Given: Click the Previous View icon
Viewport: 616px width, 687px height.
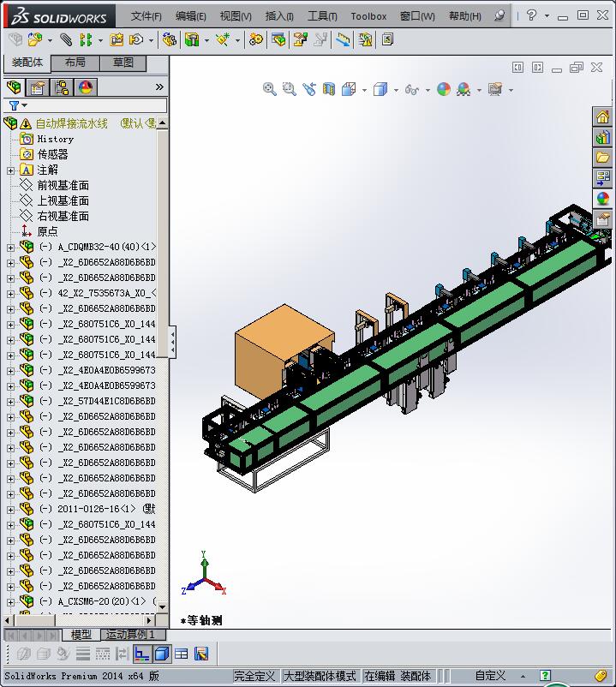Looking at the screenshot, I should (309, 89).
